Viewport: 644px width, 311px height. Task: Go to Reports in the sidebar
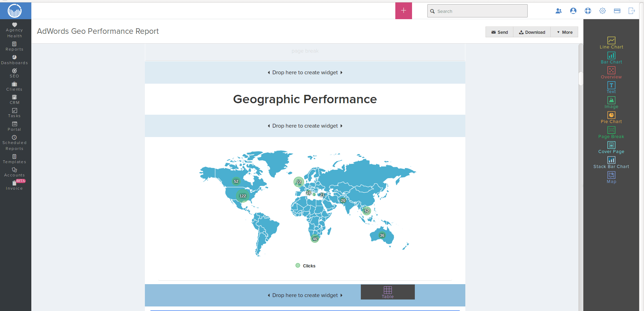(x=15, y=47)
